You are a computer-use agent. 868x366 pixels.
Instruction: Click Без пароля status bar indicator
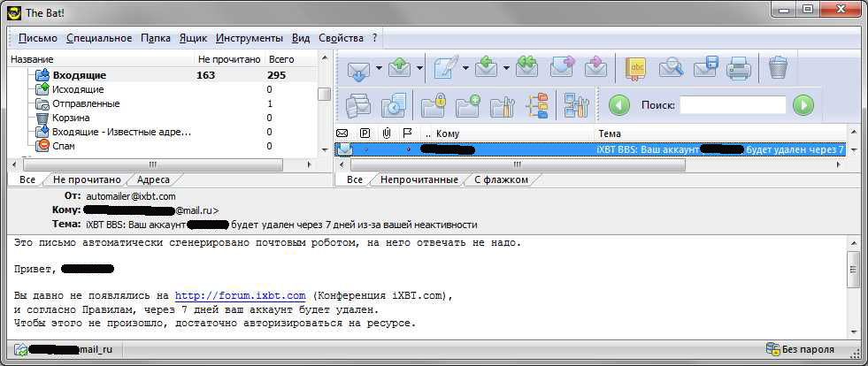click(801, 349)
